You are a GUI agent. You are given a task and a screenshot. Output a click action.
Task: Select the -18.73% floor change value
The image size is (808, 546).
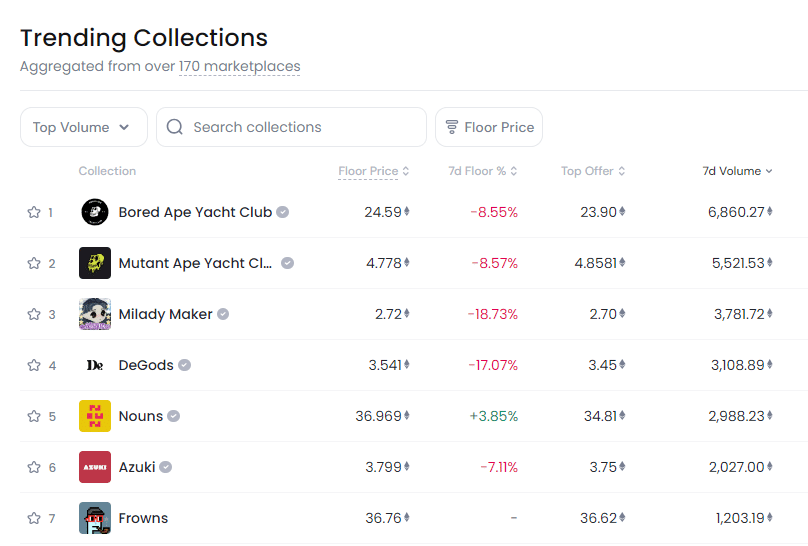pyautogui.click(x=493, y=314)
